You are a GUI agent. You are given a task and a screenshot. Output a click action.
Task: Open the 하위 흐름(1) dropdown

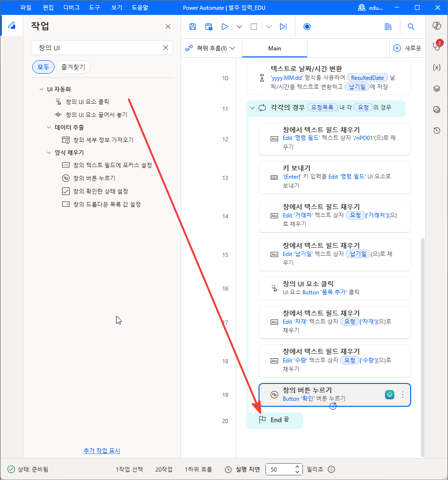click(210, 48)
